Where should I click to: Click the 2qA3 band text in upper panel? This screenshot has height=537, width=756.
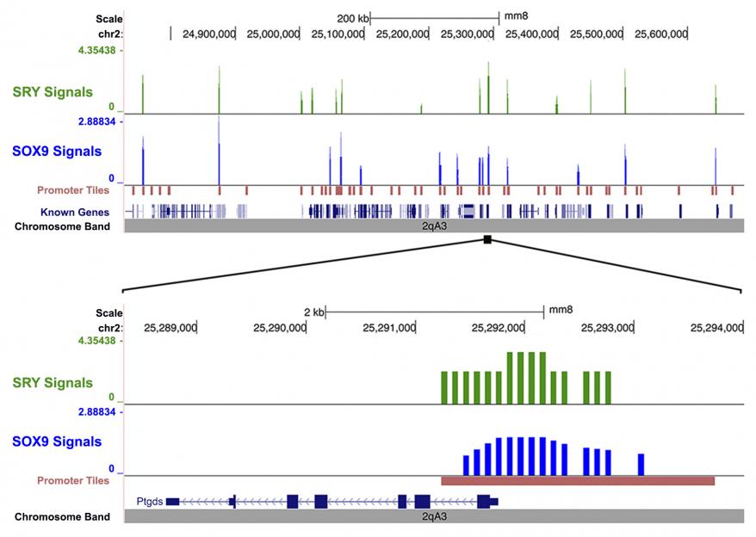coord(434,226)
